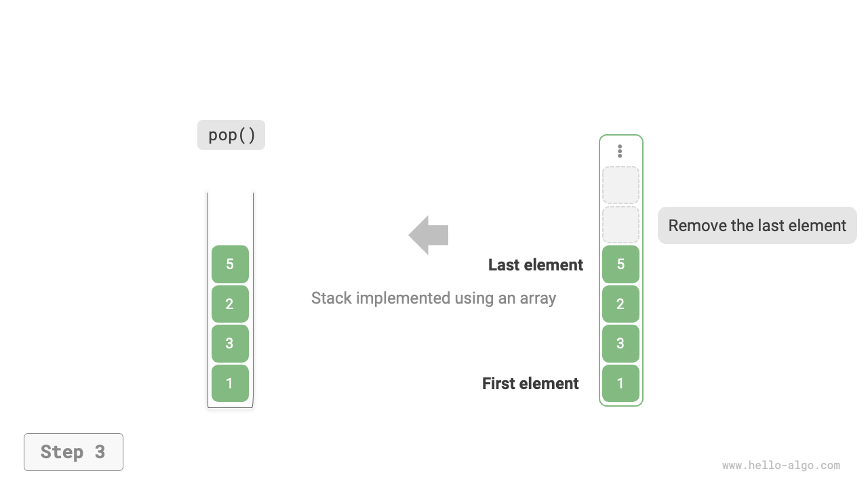Click array element 2 on the right
This screenshot has width=868, height=488.
620,304
